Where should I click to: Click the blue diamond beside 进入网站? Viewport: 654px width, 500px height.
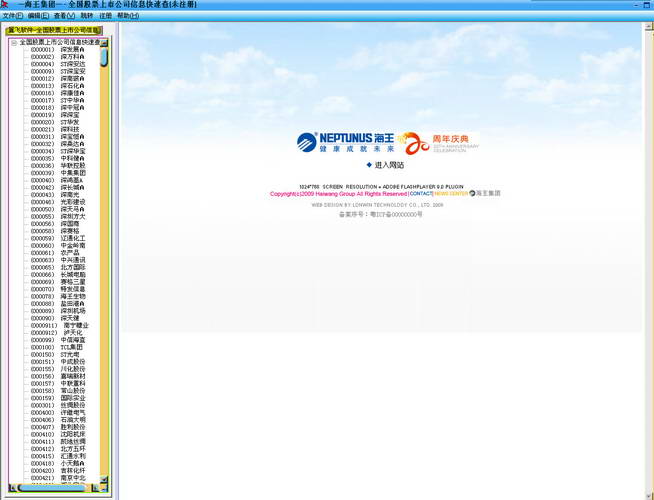coord(369,165)
